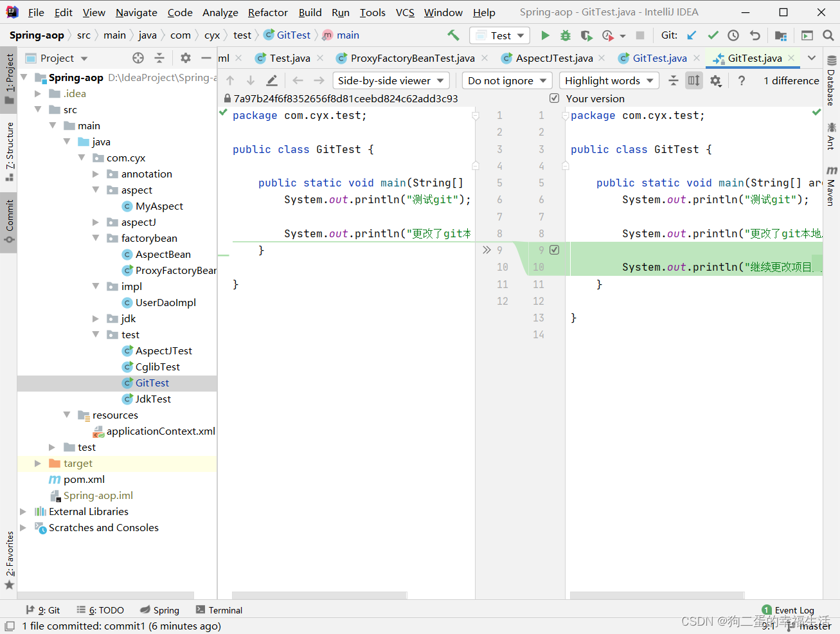Open the VCS menu
The height and width of the screenshot is (634, 840).
(405, 12)
